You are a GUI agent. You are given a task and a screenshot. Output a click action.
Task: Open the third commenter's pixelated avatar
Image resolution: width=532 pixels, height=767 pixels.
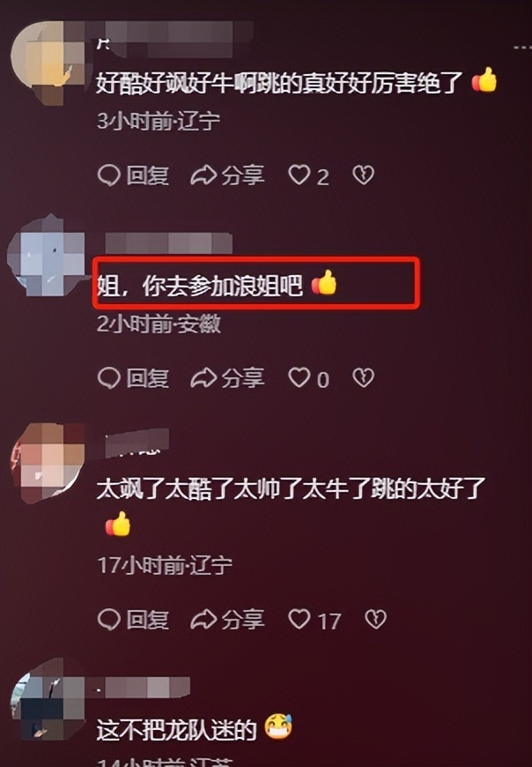click(x=48, y=463)
